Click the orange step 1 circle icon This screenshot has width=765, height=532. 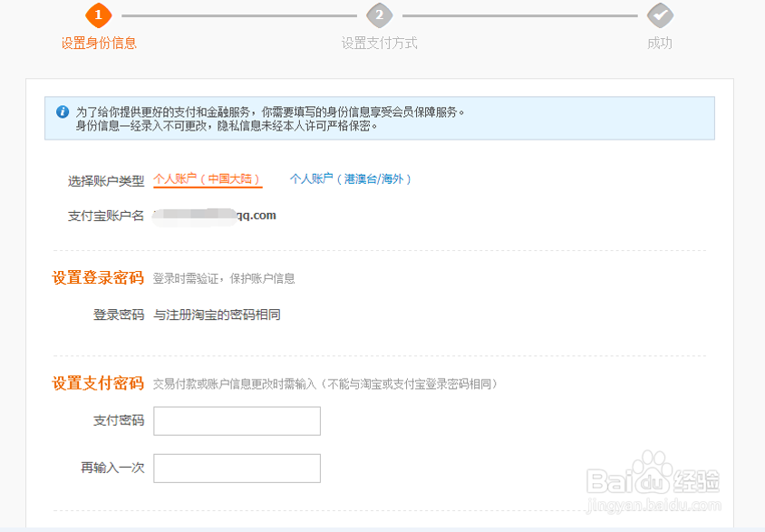[x=99, y=15]
